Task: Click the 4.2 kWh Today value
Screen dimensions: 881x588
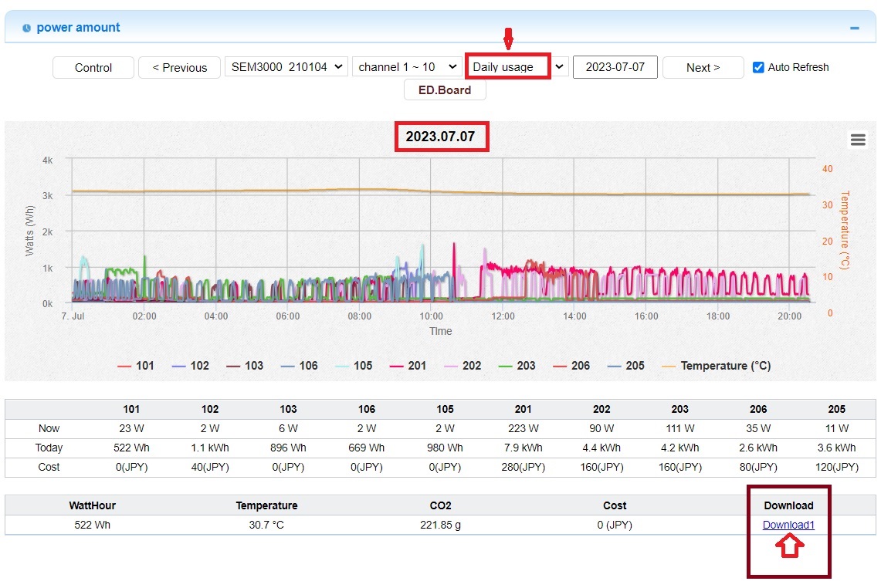Action: 679,448
